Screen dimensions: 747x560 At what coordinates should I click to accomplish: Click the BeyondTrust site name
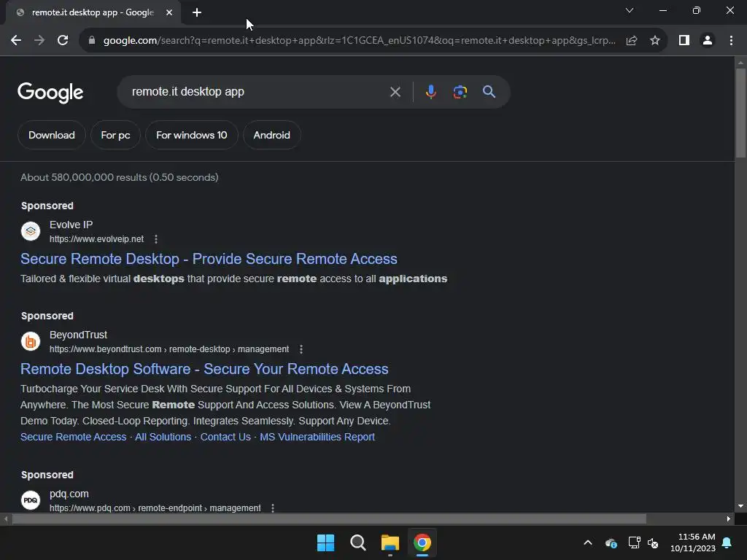click(78, 335)
